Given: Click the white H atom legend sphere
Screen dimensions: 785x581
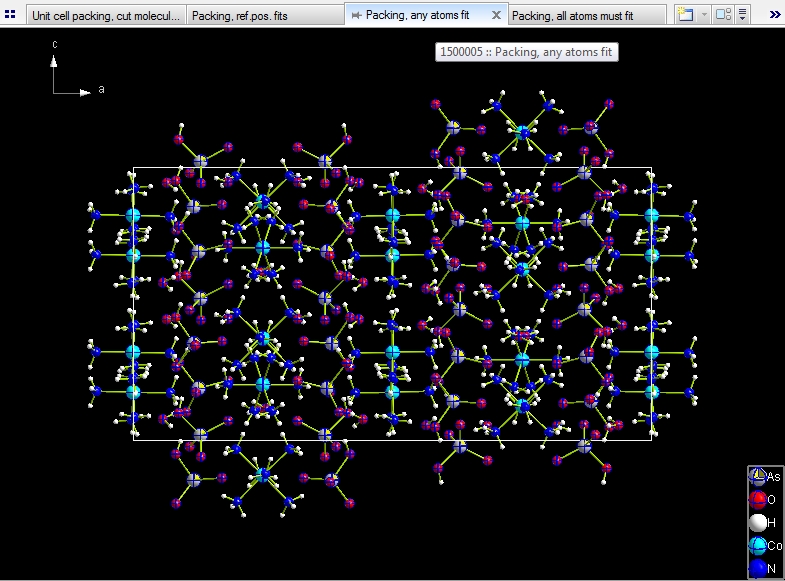Looking at the screenshot, I should pyautogui.click(x=758, y=523).
